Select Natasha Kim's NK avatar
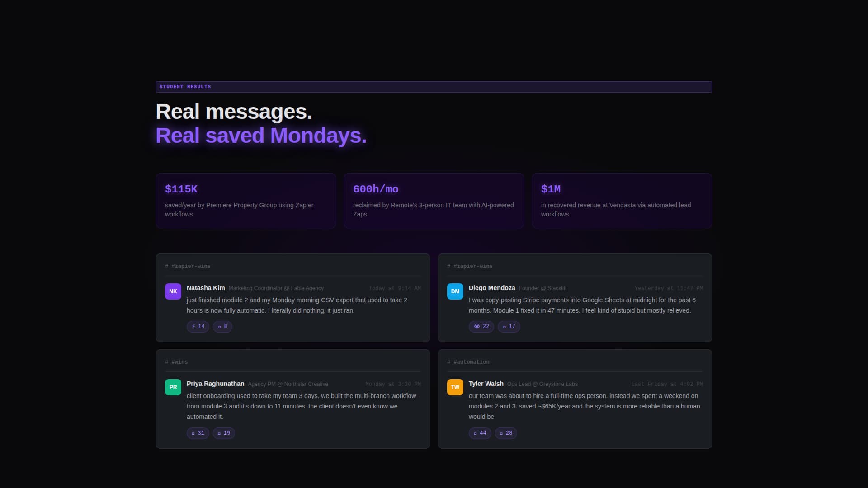 173,291
